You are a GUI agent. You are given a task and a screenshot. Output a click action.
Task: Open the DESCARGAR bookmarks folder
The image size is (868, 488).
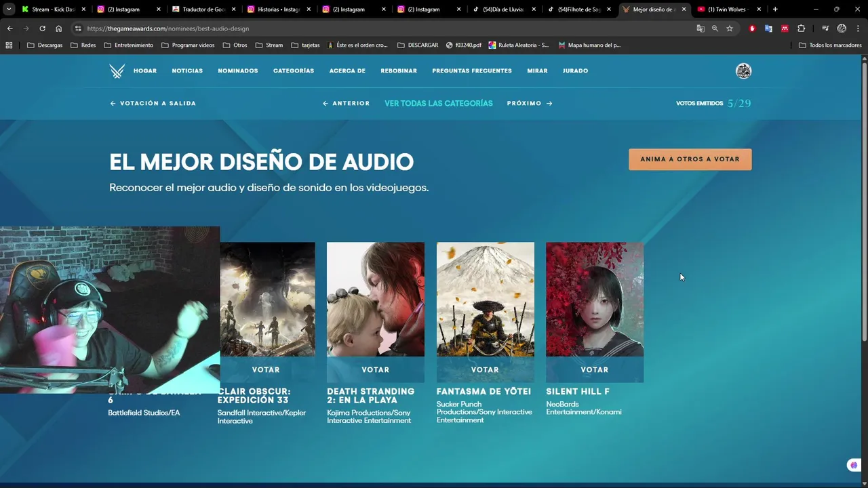click(x=418, y=45)
